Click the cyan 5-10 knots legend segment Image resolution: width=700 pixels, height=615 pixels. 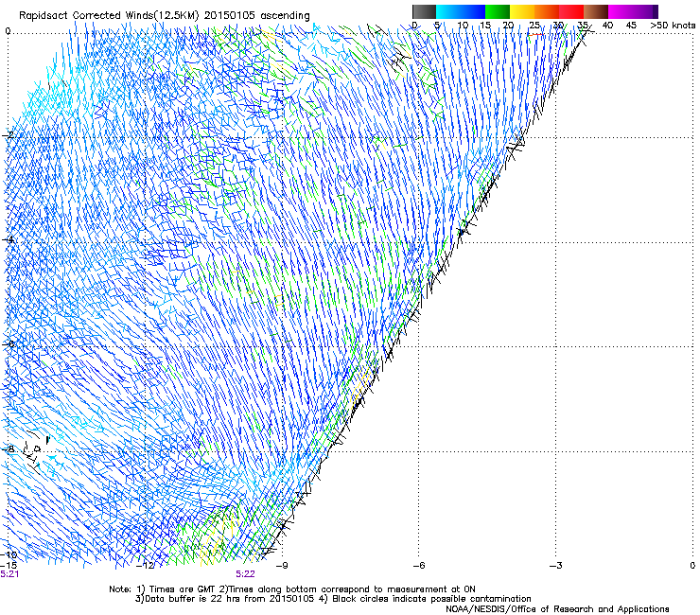[x=448, y=11]
